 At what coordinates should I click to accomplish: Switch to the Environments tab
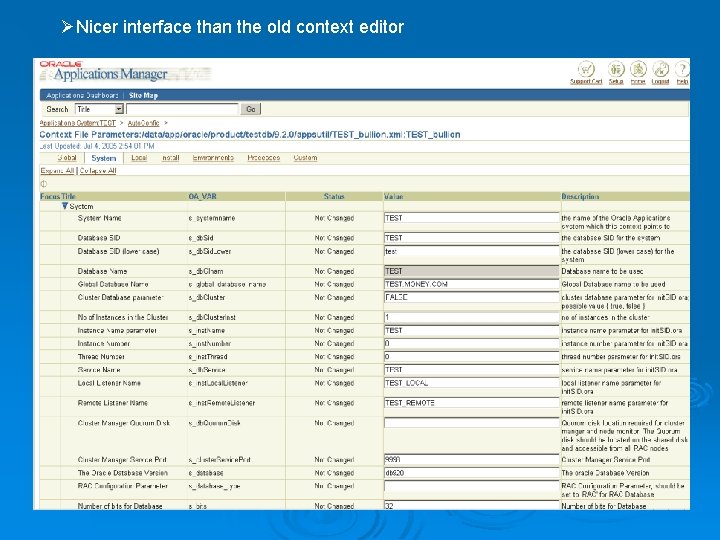[x=213, y=158]
